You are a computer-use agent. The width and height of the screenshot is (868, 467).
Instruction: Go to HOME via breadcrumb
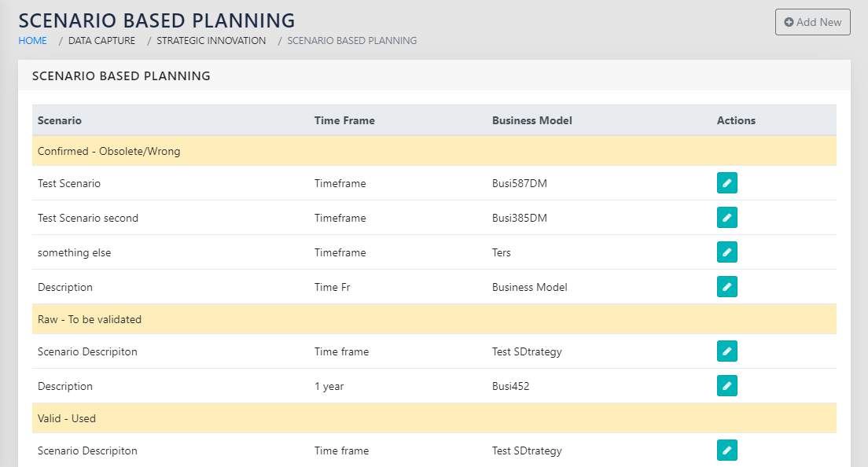(x=32, y=40)
